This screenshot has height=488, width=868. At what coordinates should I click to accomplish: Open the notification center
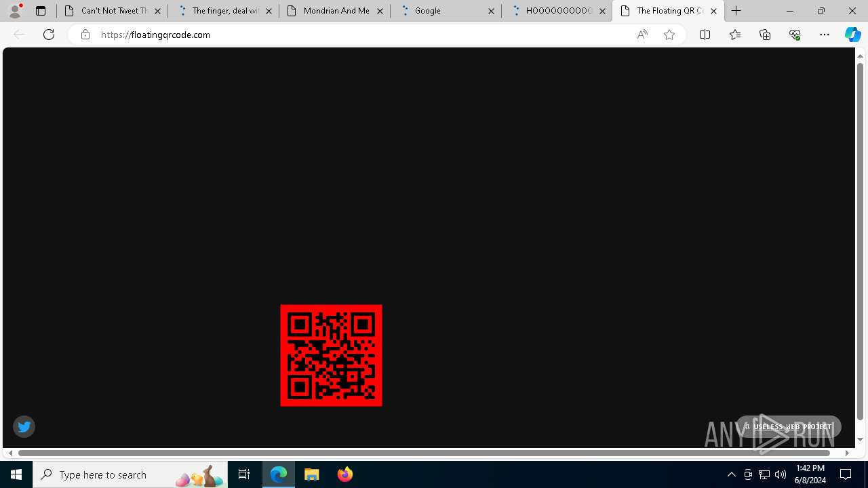click(x=846, y=474)
